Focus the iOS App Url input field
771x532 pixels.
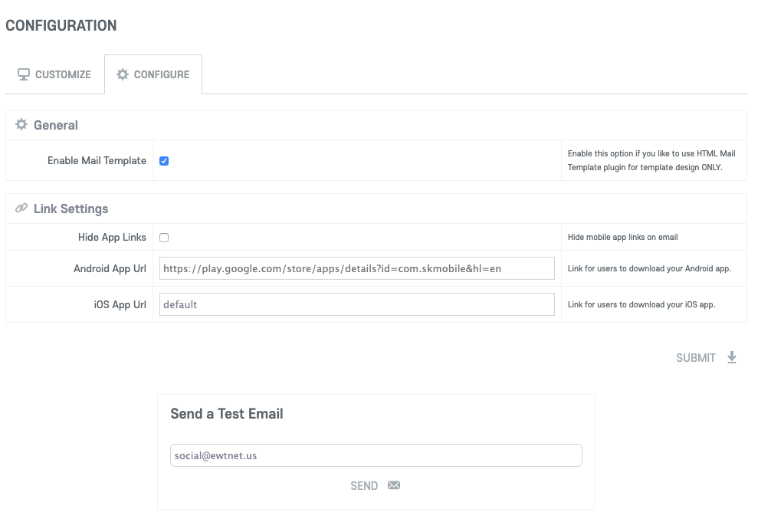[356, 304]
